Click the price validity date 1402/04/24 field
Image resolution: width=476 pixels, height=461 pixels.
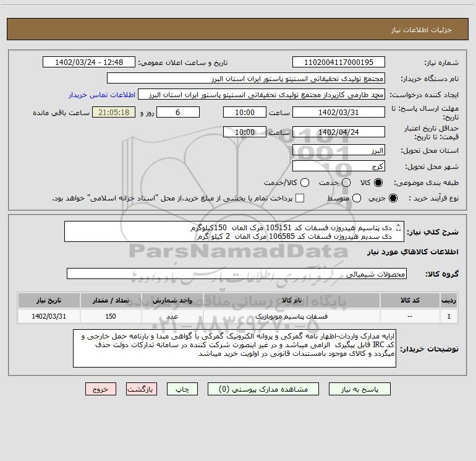coord(339,132)
